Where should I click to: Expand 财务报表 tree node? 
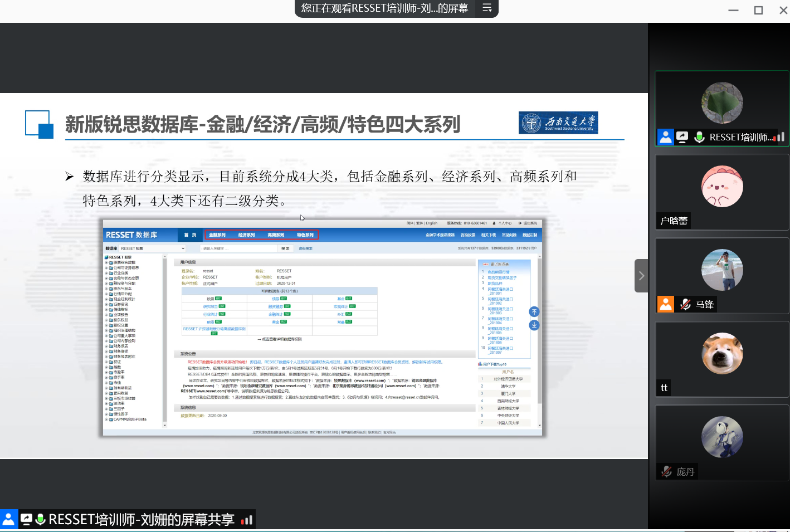click(x=106, y=346)
